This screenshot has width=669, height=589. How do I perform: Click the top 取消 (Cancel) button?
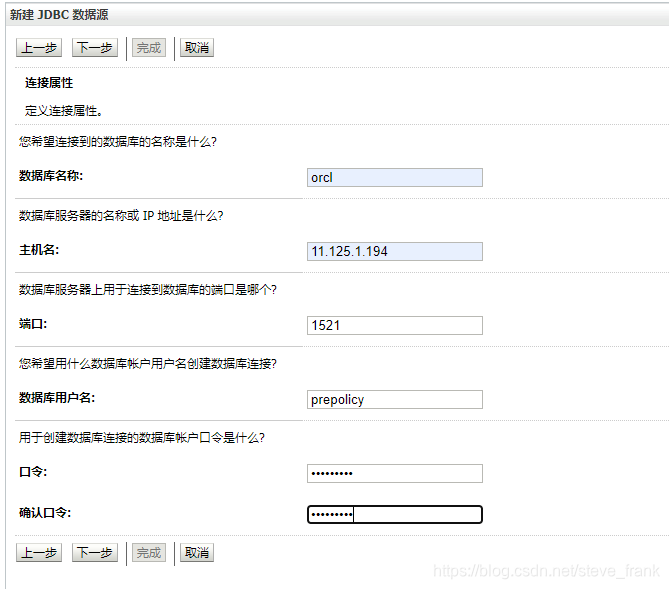(x=197, y=47)
